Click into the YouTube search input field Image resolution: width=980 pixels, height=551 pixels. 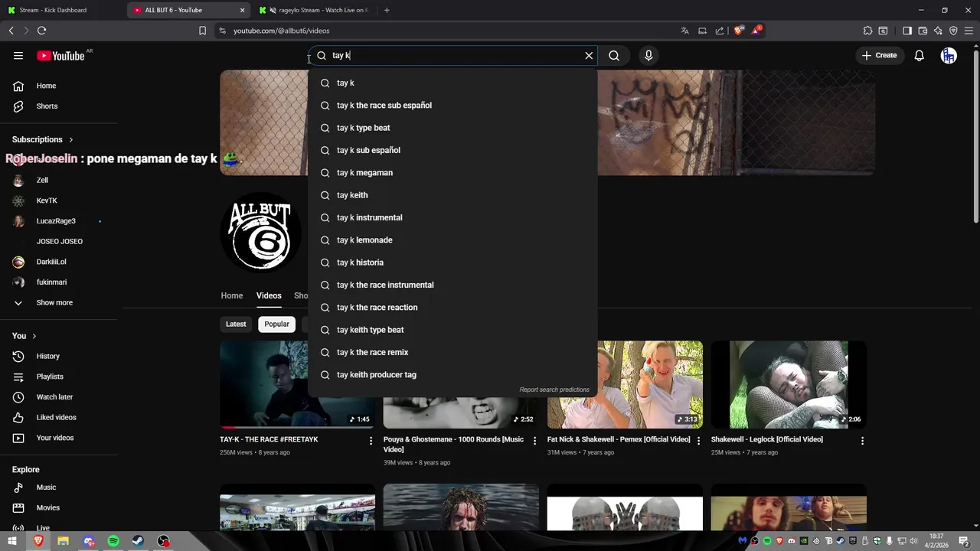point(452,55)
